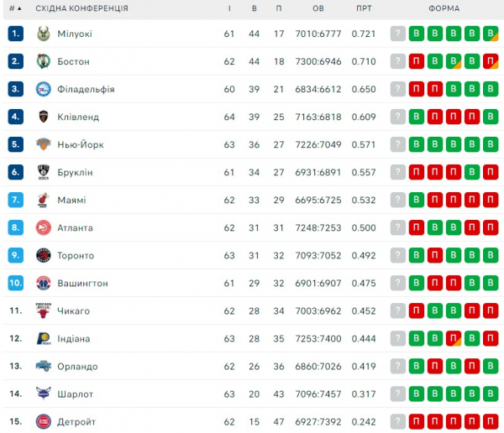Click the Chicago Bulls logo icon
This screenshot has width=504, height=433.
[44, 310]
